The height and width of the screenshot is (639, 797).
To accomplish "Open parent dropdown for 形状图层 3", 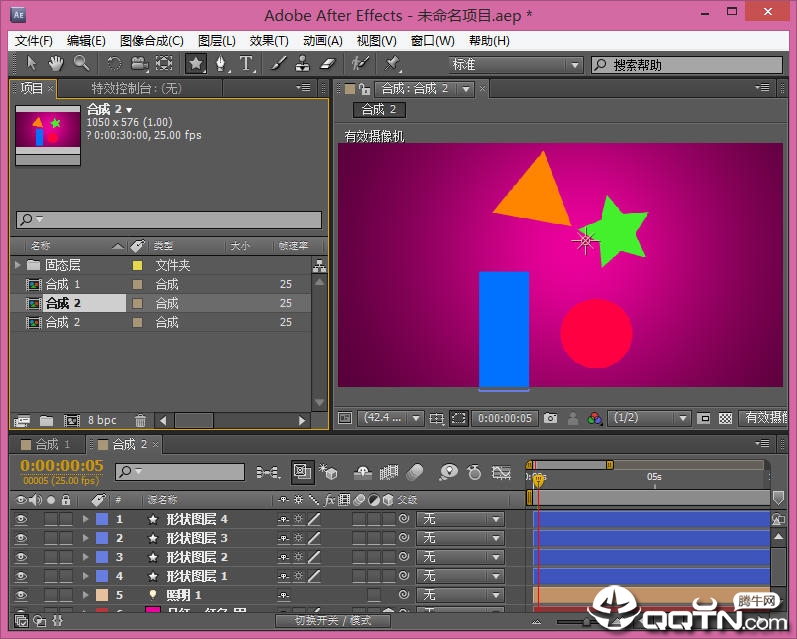I will 461,538.
